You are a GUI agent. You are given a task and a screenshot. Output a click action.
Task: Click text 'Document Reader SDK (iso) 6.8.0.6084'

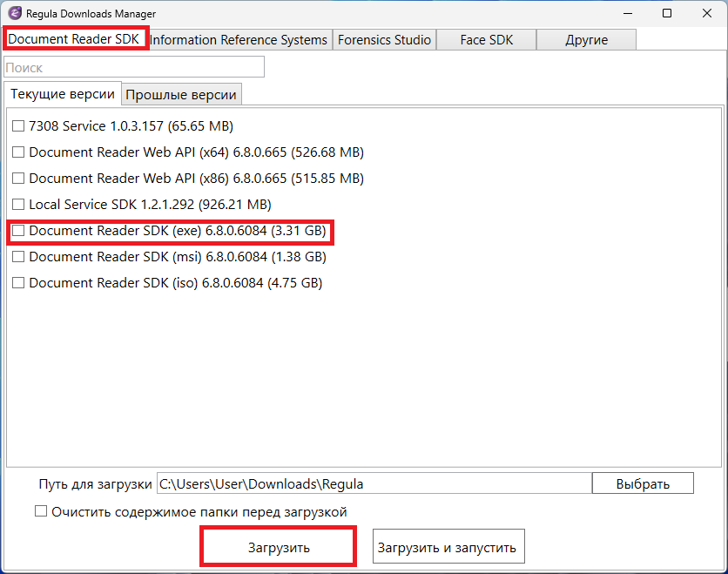146,283
